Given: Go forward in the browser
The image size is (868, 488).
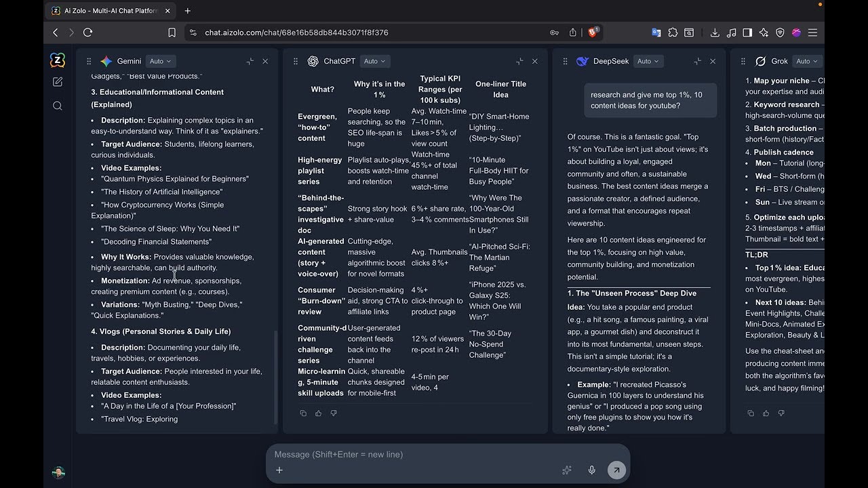Looking at the screenshot, I should pos(71,33).
